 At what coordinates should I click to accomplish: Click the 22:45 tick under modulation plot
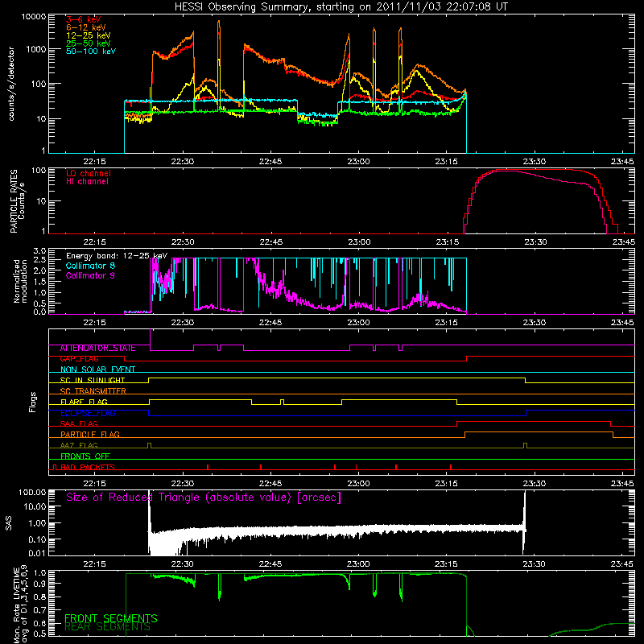[270, 323]
